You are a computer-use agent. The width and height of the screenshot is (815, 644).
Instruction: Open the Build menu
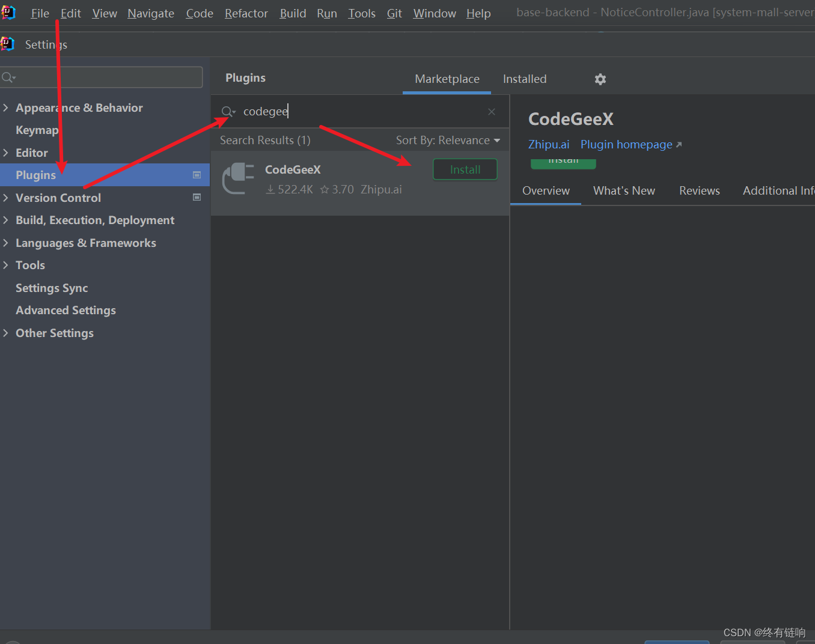pos(293,13)
